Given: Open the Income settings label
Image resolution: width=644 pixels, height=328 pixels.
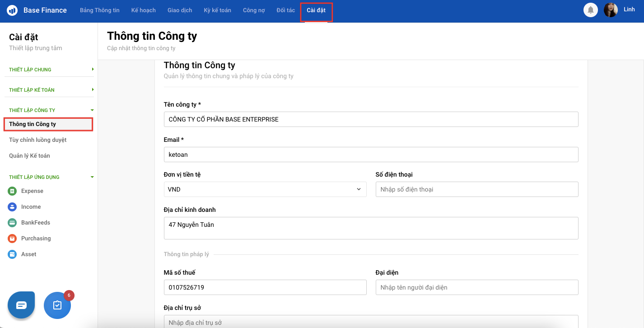Looking at the screenshot, I should coord(31,207).
